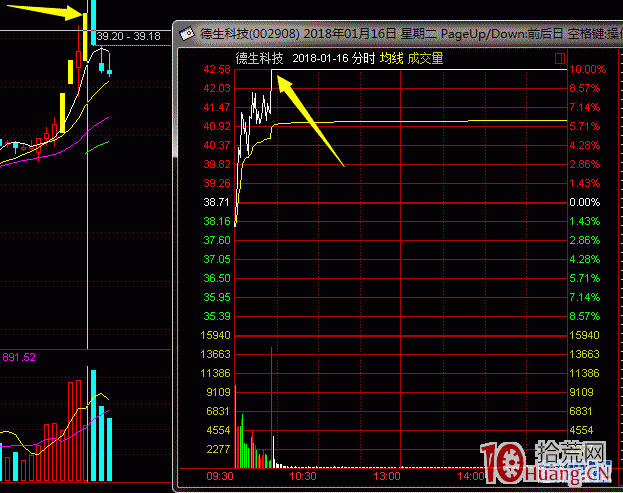Click the 39.20 - 39.18 price readout
This screenshot has width=623, height=493.
point(128,36)
